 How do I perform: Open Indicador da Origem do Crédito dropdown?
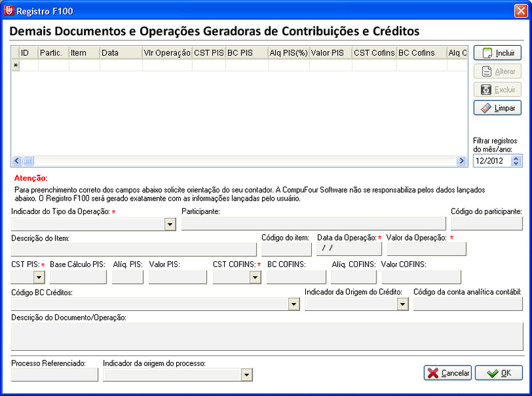[402, 304]
